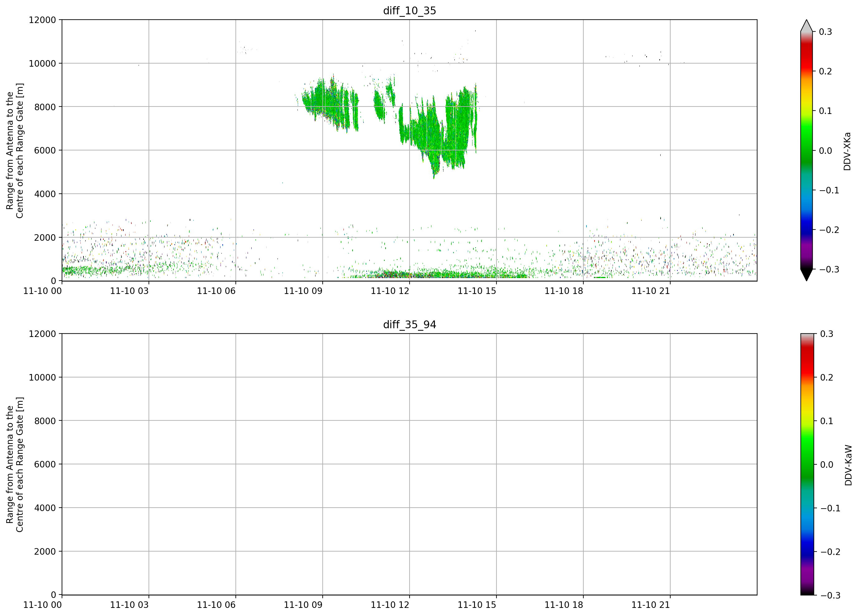Click the 0.1 tick on DDV-KaW colorbar

(826, 421)
